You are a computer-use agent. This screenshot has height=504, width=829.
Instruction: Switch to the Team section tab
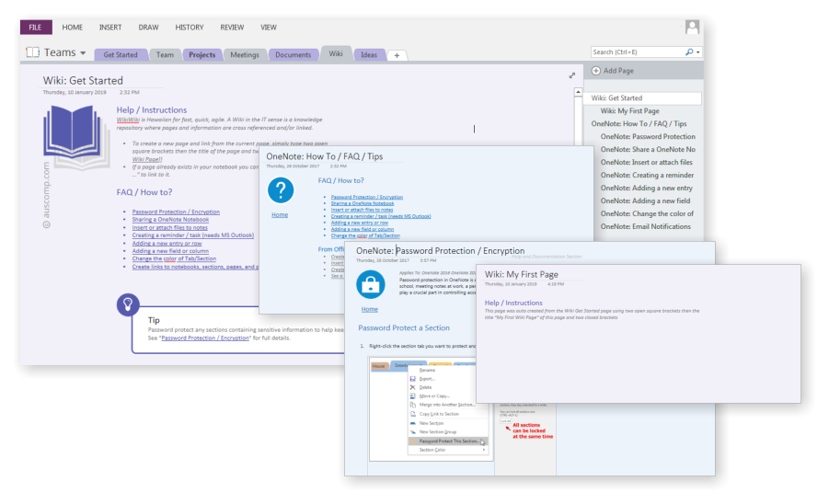click(x=165, y=54)
